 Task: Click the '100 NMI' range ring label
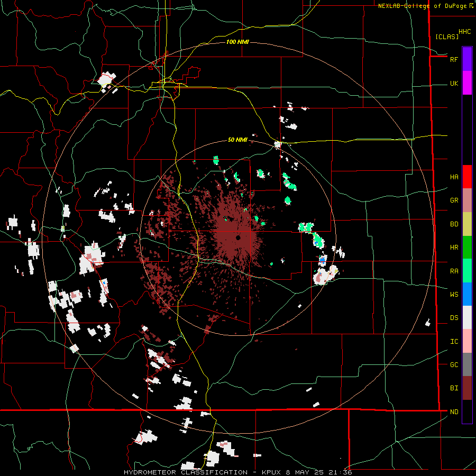click(237, 42)
